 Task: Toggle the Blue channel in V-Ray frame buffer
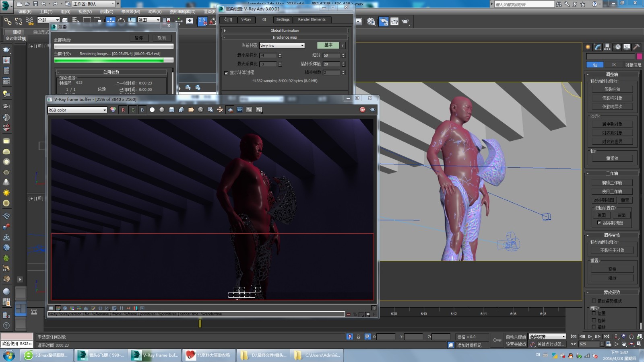click(x=142, y=110)
